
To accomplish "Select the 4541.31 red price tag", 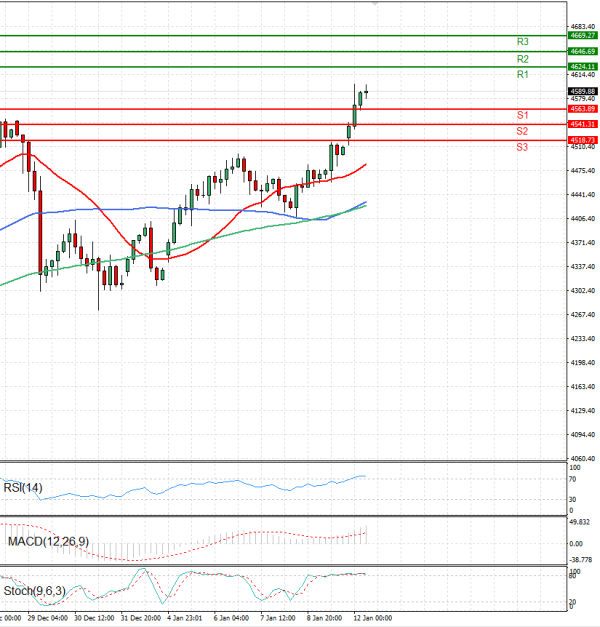I will [x=582, y=124].
